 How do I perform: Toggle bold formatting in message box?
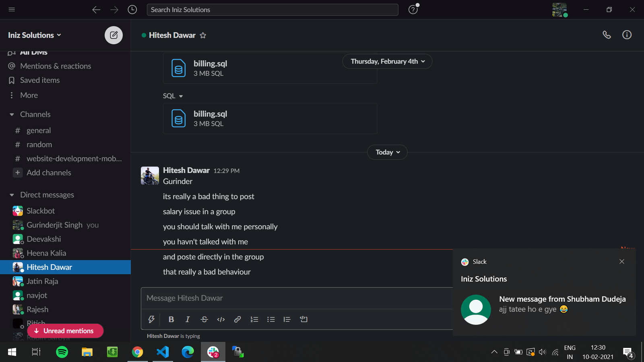point(171,319)
